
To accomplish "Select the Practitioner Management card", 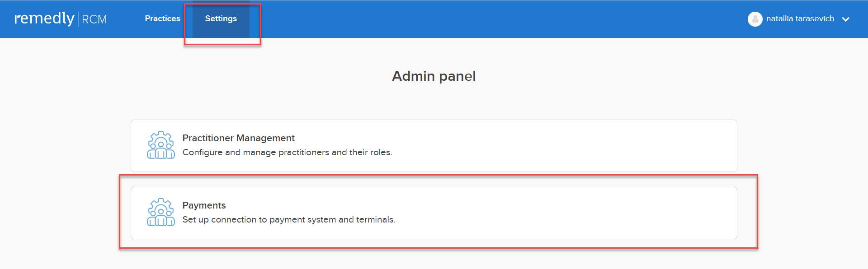I will 434,146.
